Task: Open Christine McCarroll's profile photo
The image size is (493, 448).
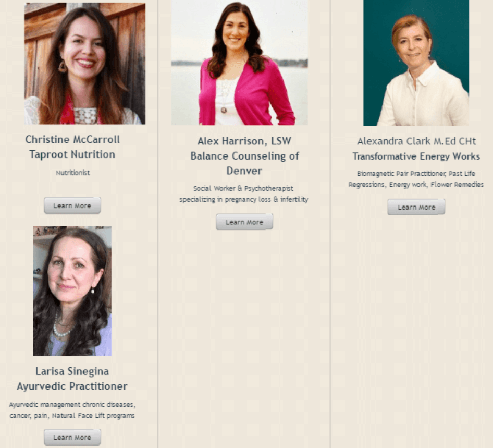Action: (85, 64)
